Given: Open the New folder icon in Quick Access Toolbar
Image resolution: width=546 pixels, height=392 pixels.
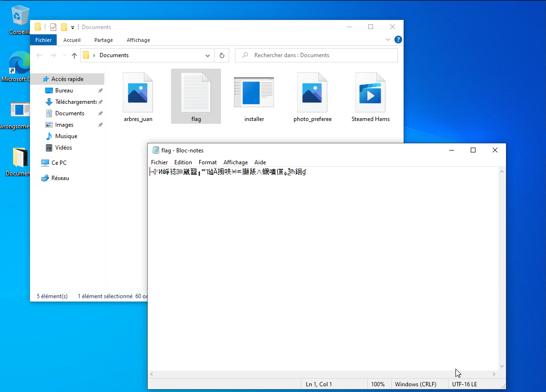Looking at the screenshot, I should (x=64, y=27).
